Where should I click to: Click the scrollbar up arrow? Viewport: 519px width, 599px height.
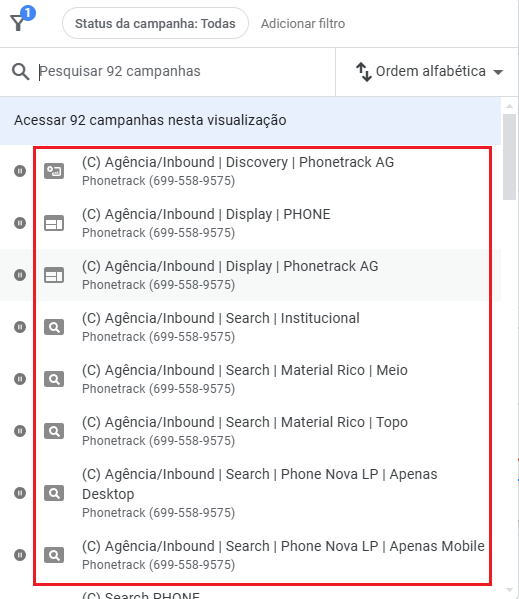[x=509, y=106]
